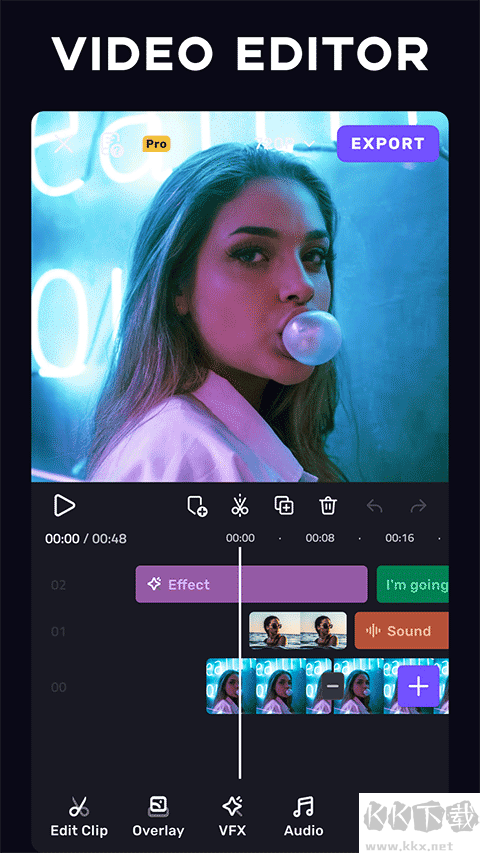This screenshot has width=480, height=853.
Task: Select the green "I'm going" text clip
Action: [x=413, y=584]
